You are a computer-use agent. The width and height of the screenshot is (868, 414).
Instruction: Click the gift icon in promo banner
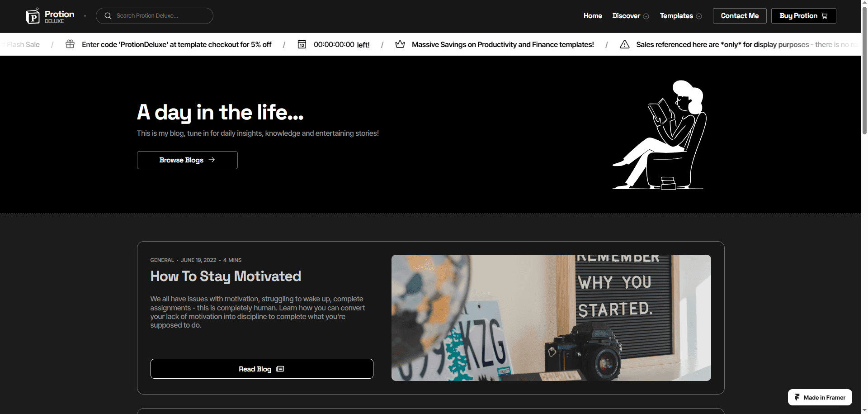[x=70, y=44]
